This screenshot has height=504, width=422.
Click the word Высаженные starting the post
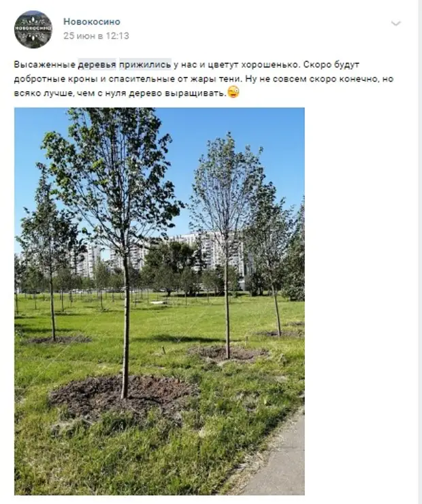click(44, 65)
